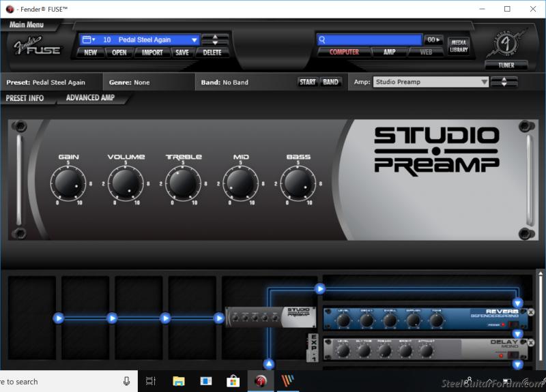Toggle the Delay power switch

513,355
